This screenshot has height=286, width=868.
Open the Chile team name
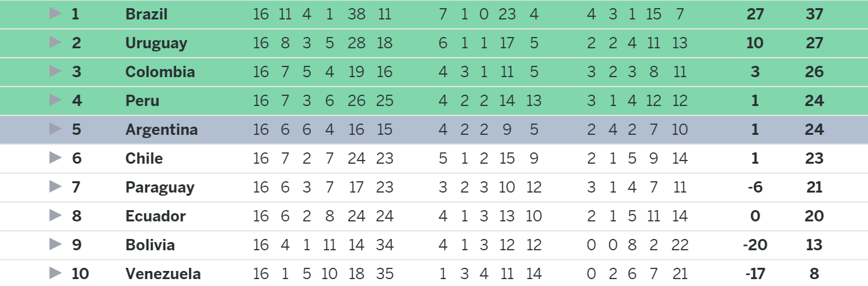point(144,158)
